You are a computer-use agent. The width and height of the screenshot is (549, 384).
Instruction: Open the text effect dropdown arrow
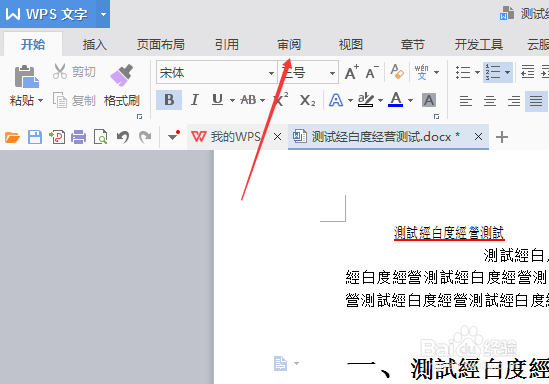(x=350, y=101)
